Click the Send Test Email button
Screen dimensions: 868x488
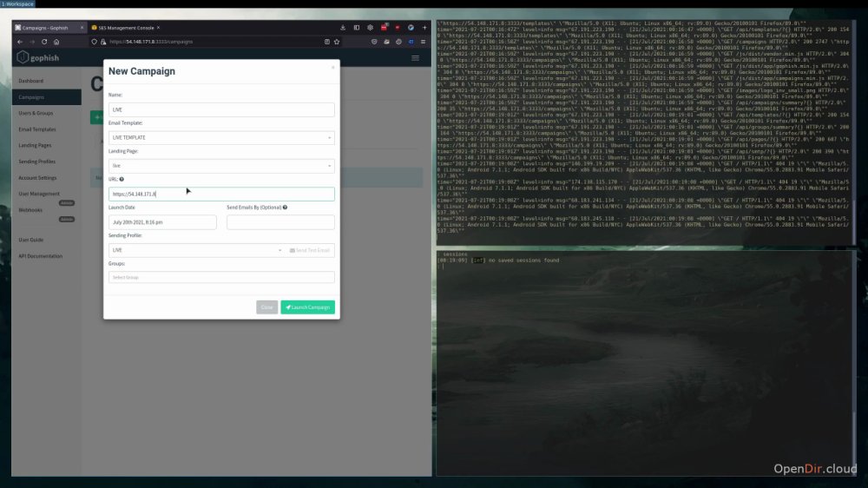310,250
